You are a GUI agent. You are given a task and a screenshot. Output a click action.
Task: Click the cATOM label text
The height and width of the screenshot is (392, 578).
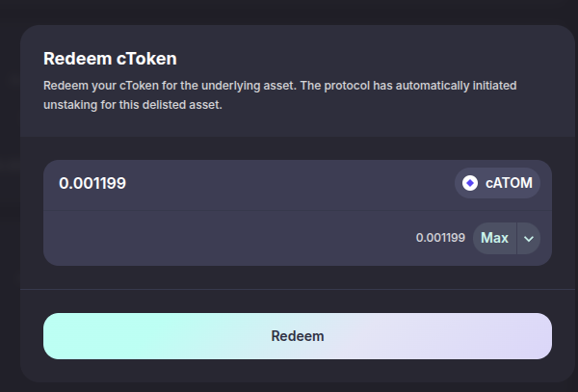click(x=509, y=183)
